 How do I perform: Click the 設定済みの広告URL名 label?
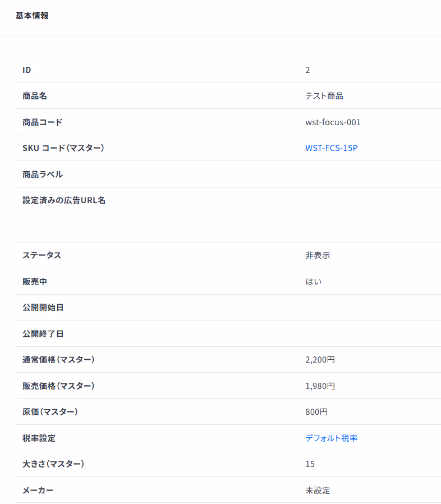[64, 200]
